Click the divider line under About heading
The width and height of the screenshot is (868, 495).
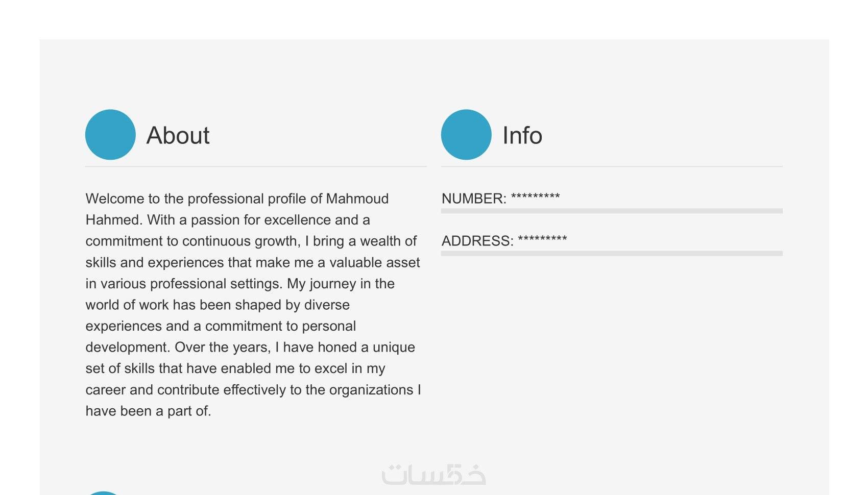(x=256, y=166)
